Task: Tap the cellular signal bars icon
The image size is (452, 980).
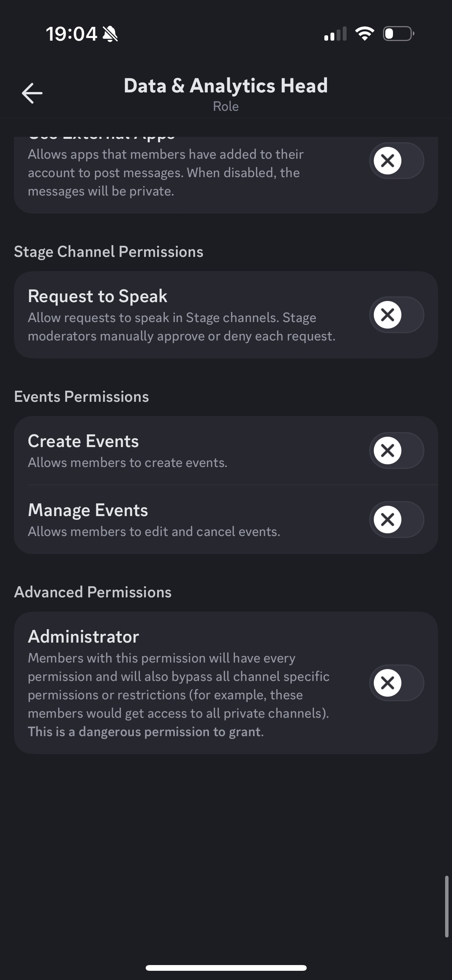Action: click(x=335, y=34)
